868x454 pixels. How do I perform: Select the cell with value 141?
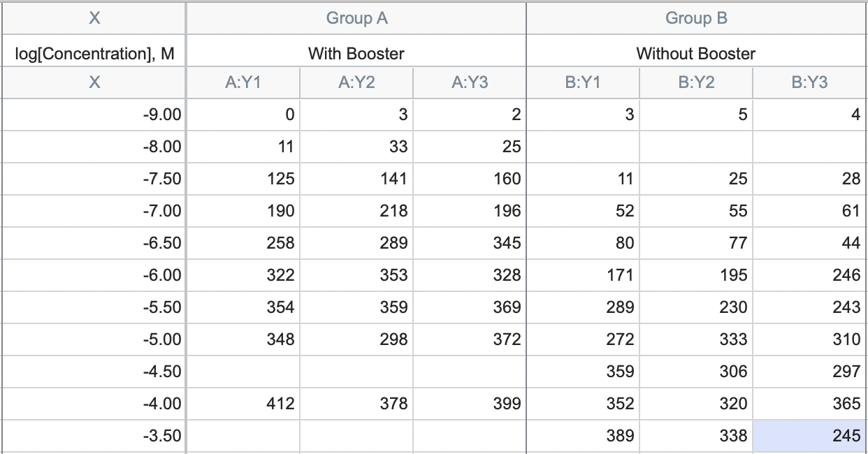point(356,179)
